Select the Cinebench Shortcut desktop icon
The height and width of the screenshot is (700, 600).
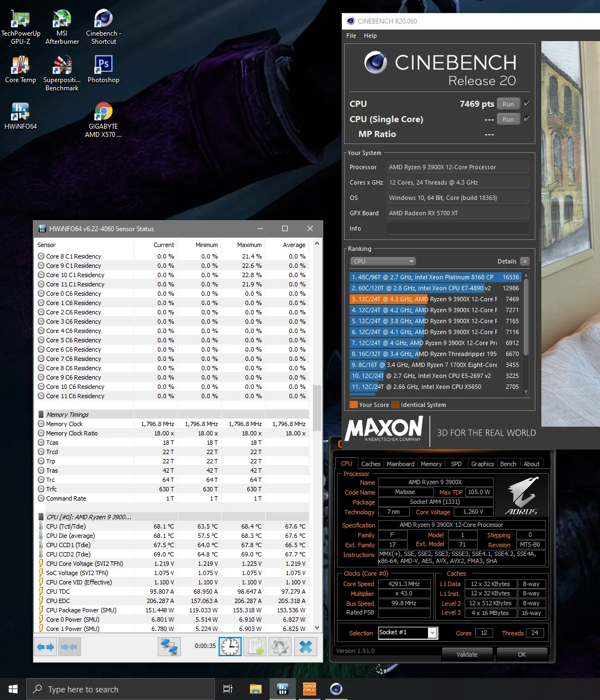pyautogui.click(x=104, y=27)
